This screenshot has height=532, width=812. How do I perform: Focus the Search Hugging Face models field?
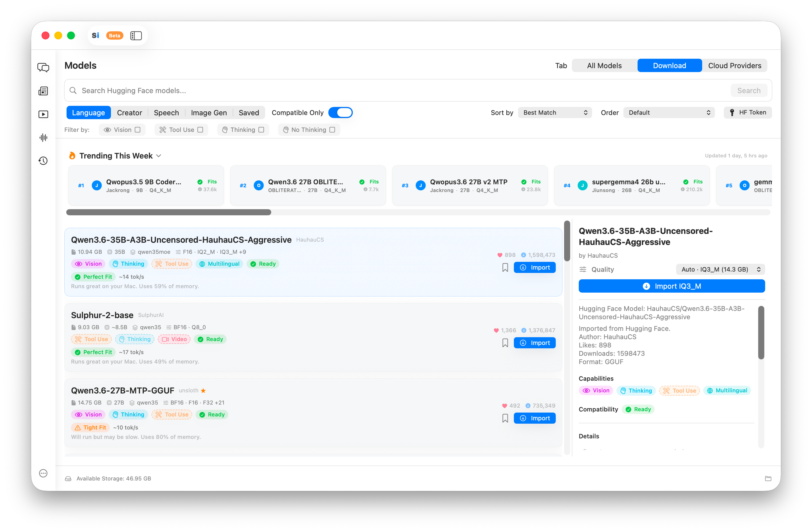(418, 90)
